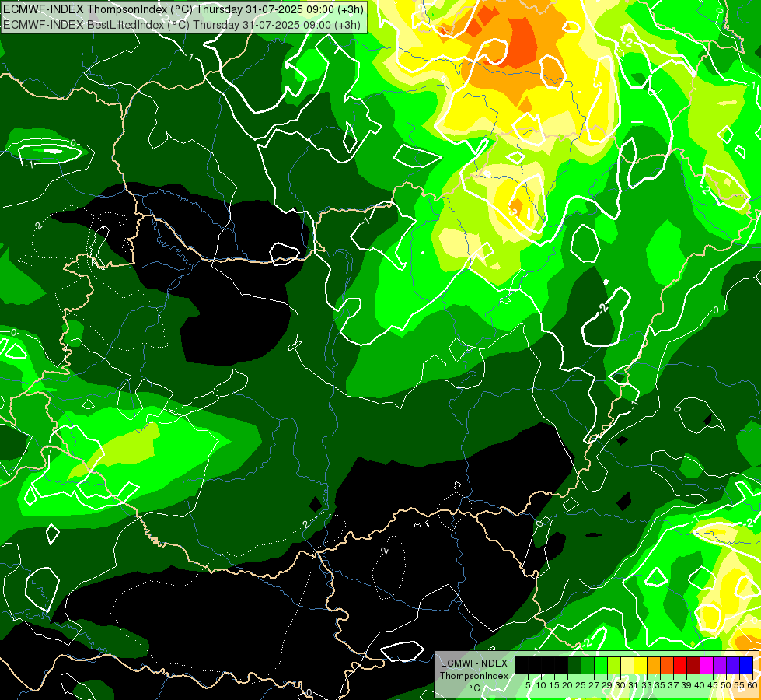This screenshot has height=700, width=761.
Task: Click the legend's ECMWF-INDEX label
Action: click(474, 663)
